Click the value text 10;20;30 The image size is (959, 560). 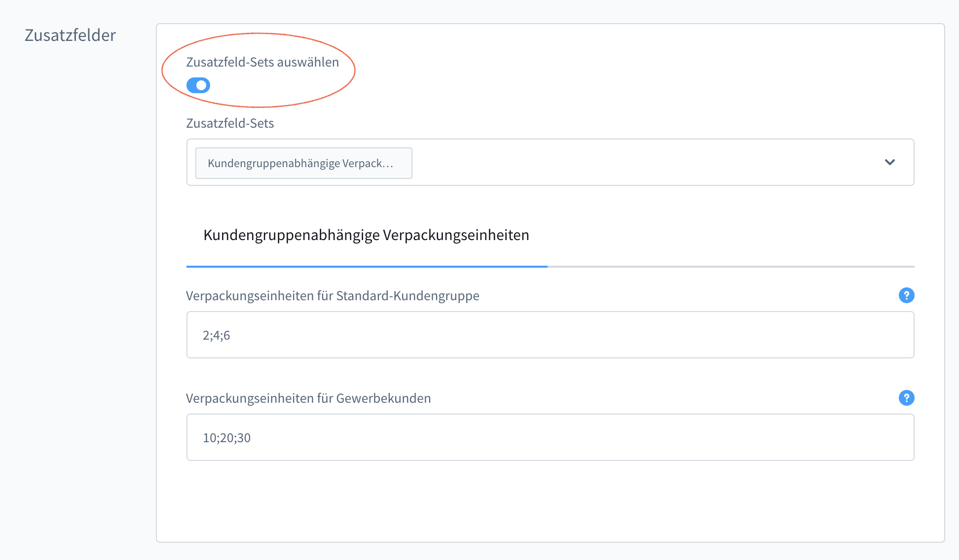pyautogui.click(x=227, y=438)
